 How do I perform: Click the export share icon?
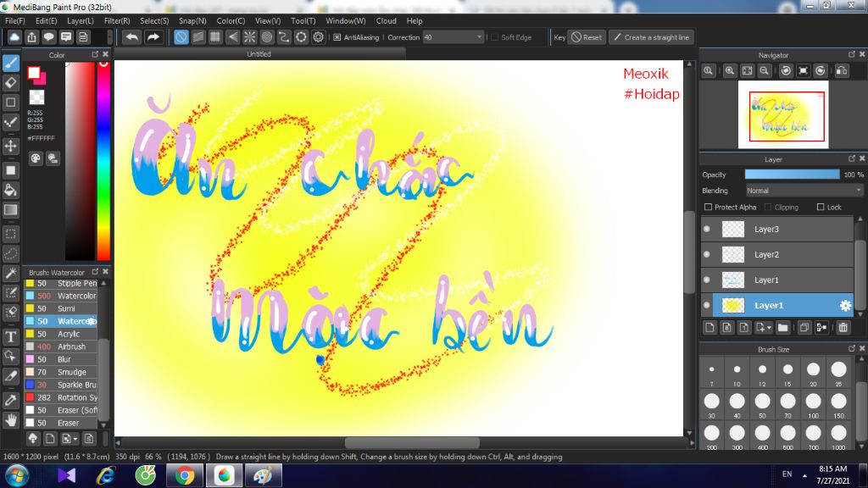click(31, 37)
